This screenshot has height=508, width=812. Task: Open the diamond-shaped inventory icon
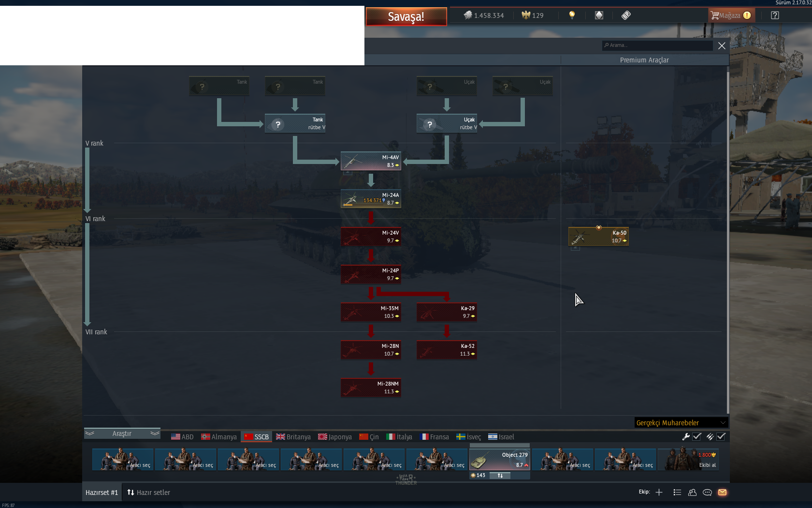pos(599,15)
